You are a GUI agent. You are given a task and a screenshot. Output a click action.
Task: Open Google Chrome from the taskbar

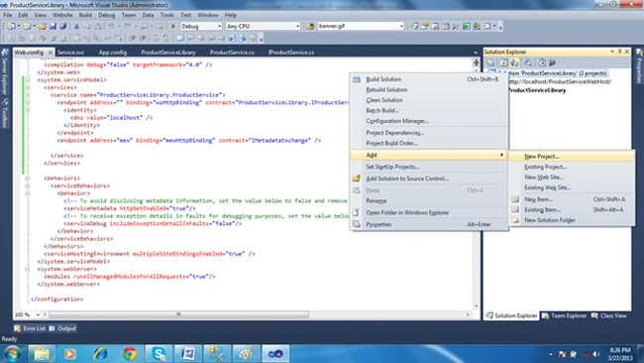[x=130, y=353]
